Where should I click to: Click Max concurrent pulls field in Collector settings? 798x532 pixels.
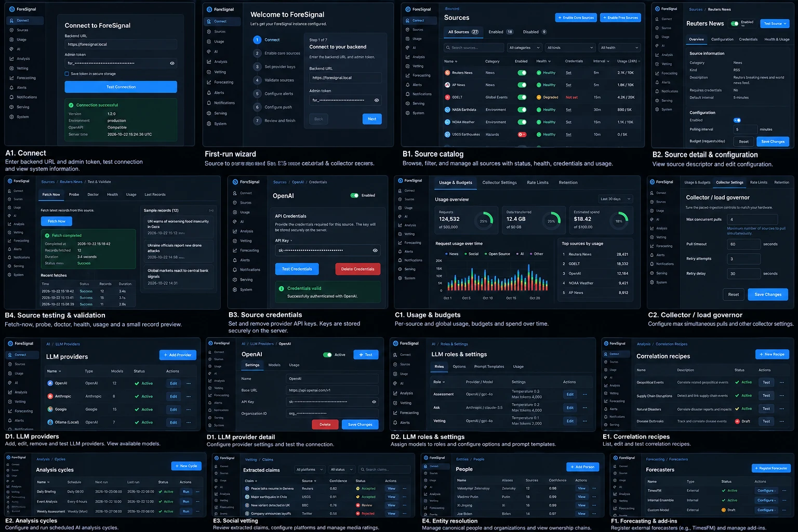(753, 219)
